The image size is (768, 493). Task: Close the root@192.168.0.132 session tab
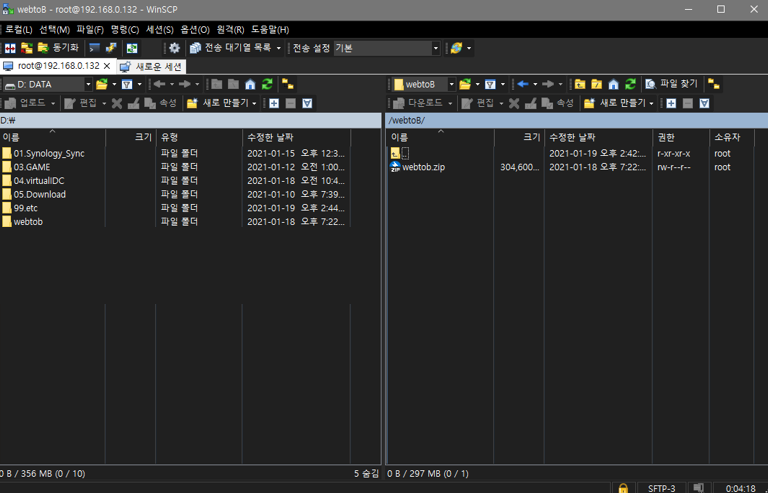pos(107,66)
